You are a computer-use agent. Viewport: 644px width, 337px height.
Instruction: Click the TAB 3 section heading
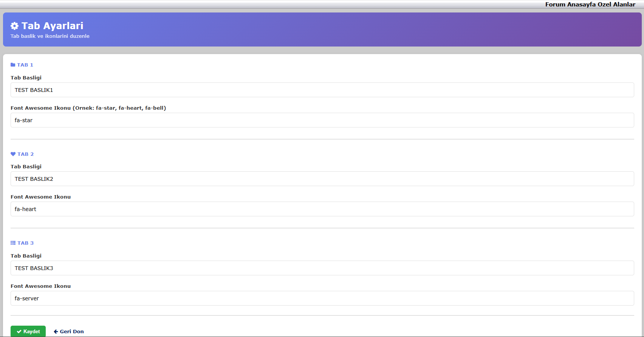pyautogui.click(x=25, y=243)
